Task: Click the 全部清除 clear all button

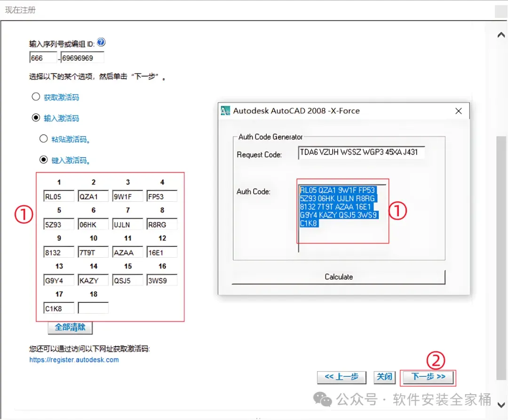Action: tap(70, 327)
